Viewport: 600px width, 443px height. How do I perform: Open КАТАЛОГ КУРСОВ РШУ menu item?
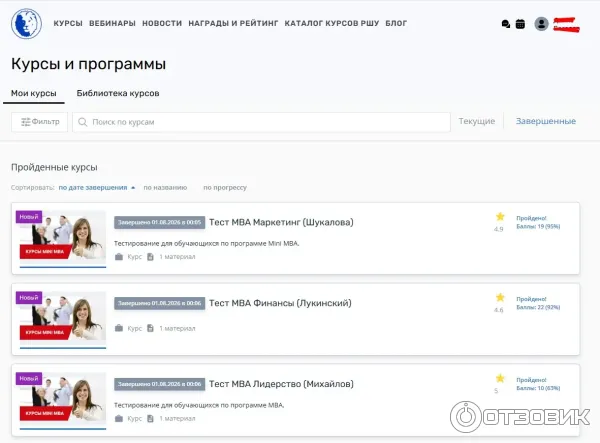(332, 23)
